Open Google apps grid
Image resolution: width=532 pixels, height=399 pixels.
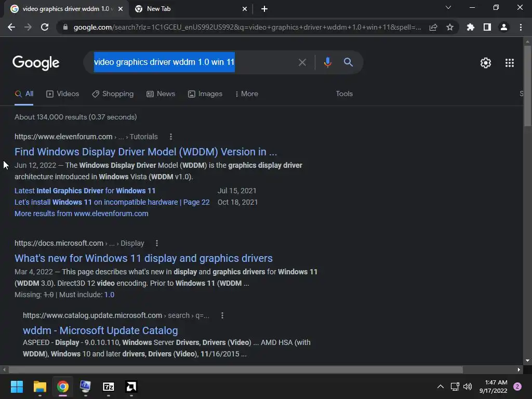point(510,63)
